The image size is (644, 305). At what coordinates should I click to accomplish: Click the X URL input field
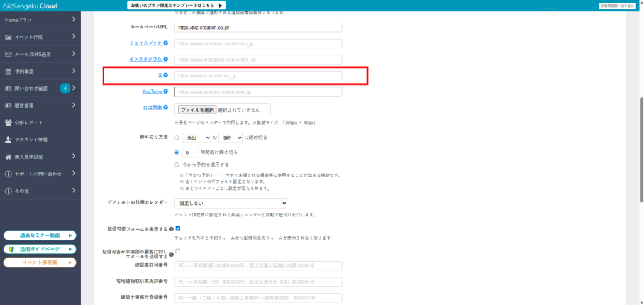coord(258,76)
